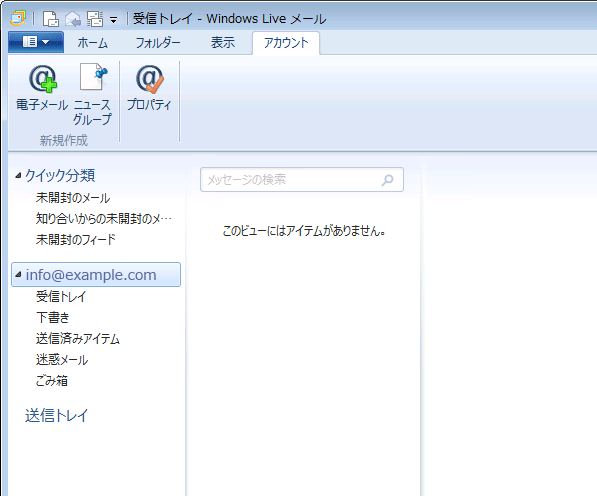Click the send/receive quick access icon
Viewport: 597px width, 496px height.
tap(95, 19)
